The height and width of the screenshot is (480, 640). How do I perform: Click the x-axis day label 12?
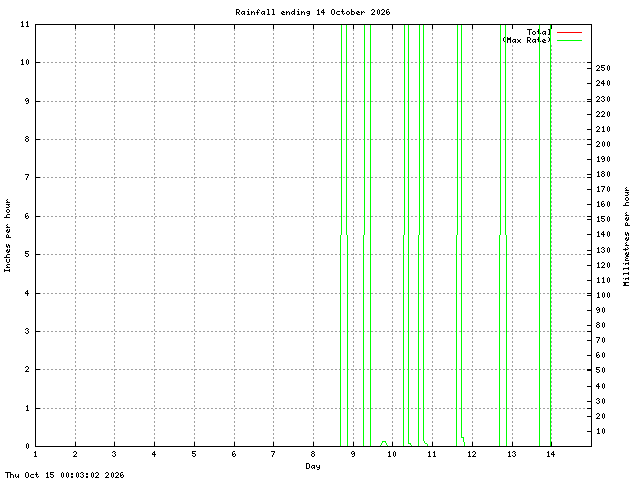click(x=472, y=454)
